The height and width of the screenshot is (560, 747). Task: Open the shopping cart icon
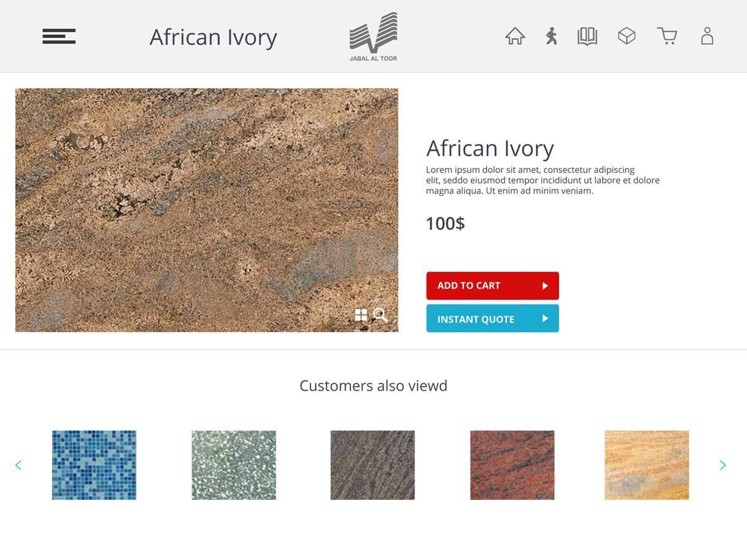(x=667, y=36)
